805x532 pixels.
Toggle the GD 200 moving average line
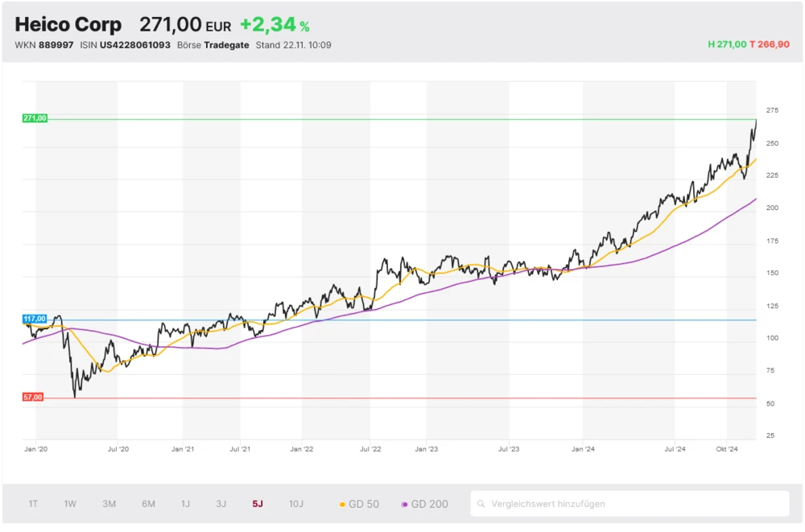click(x=424, y=505)
